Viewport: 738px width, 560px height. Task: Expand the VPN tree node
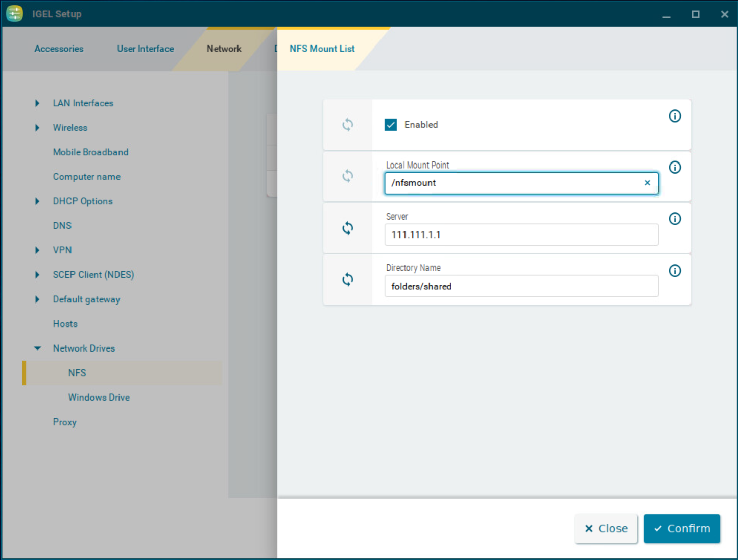(37, 250)
